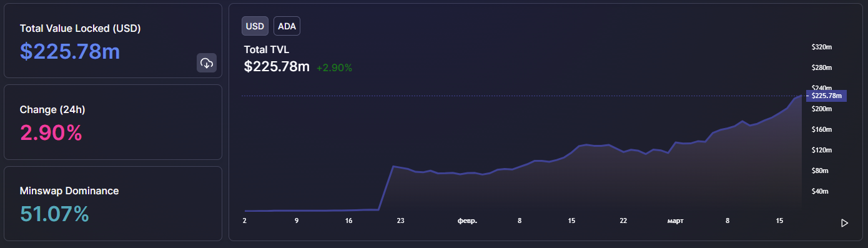
Task: Select the 16 x-axis date label
Action: [x=348, y=221]
